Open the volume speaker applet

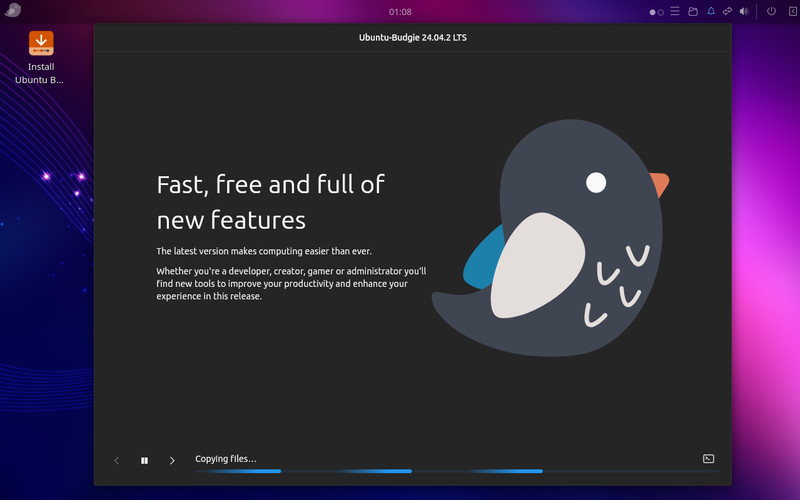(x=744, y=11)
